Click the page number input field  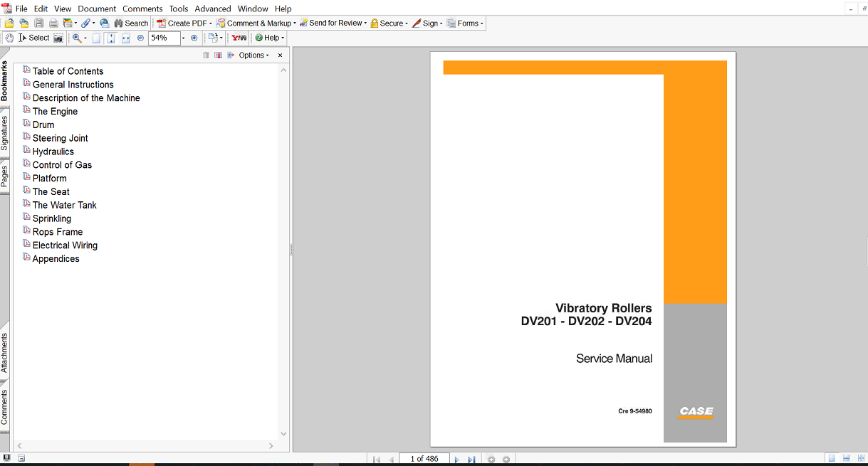coord(424,459)
